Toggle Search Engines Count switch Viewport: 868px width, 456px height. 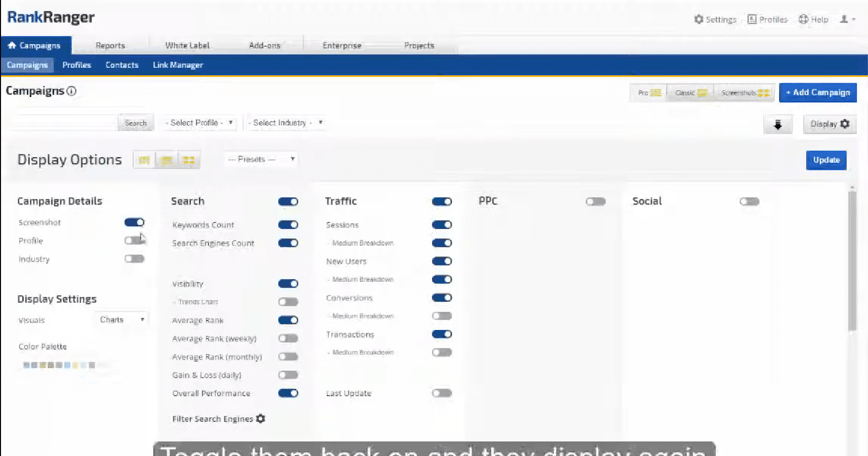tap(288, 243)
